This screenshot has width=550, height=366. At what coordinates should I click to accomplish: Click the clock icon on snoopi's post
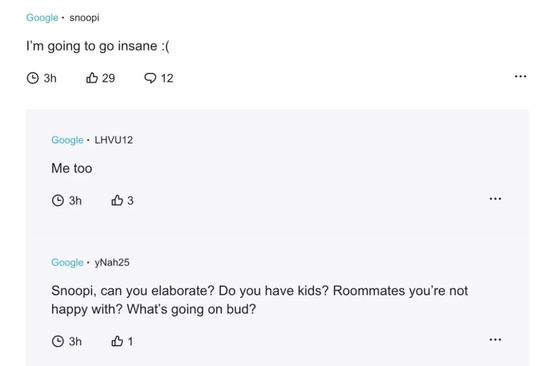(x=33, y=78)
